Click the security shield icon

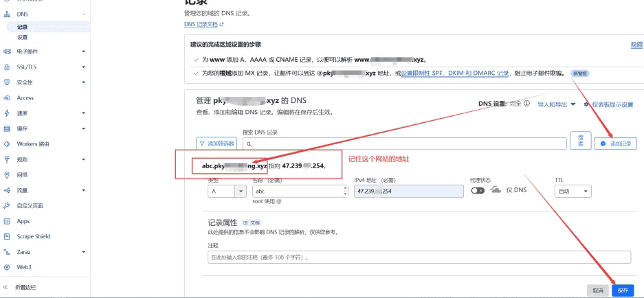click(7, 82)
